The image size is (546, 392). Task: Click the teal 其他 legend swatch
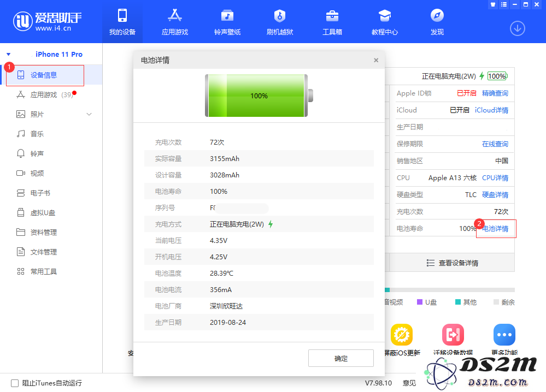458,302
